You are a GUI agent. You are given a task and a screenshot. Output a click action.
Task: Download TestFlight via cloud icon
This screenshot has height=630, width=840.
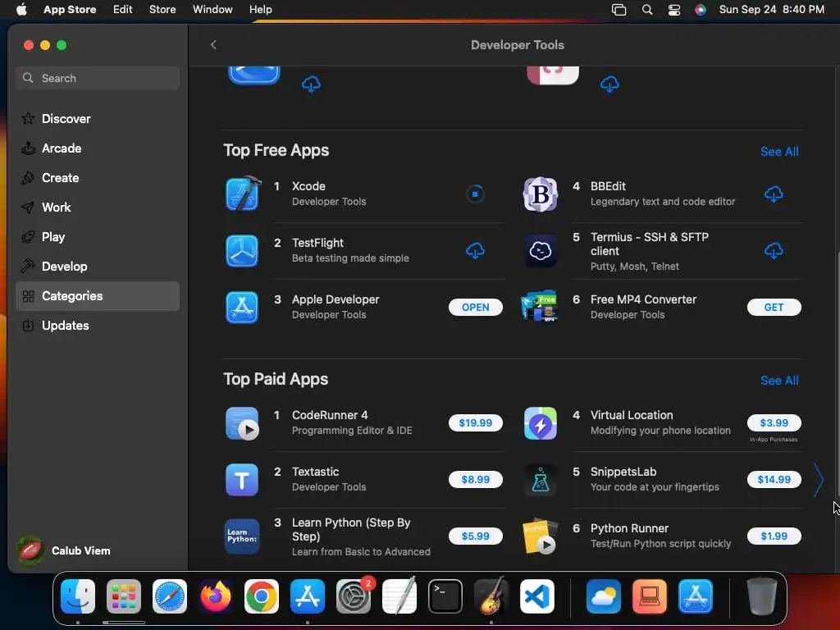click(x=475, y=250)
